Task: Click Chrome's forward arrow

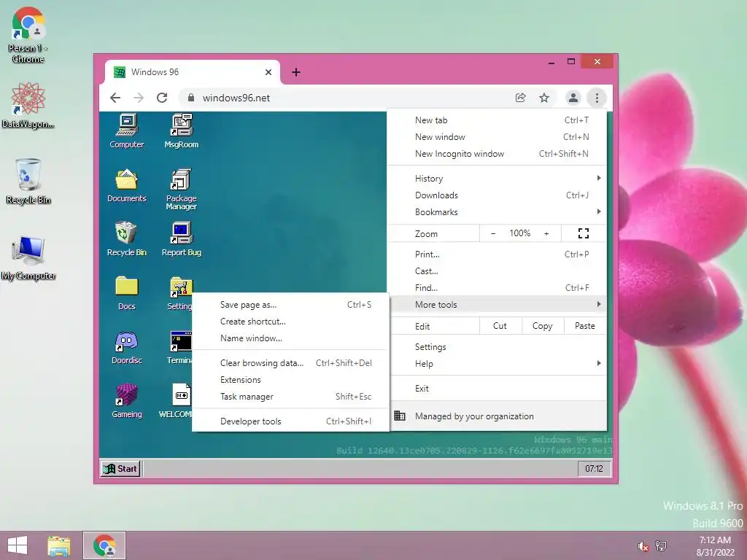Action: click(x=139, y=98)
